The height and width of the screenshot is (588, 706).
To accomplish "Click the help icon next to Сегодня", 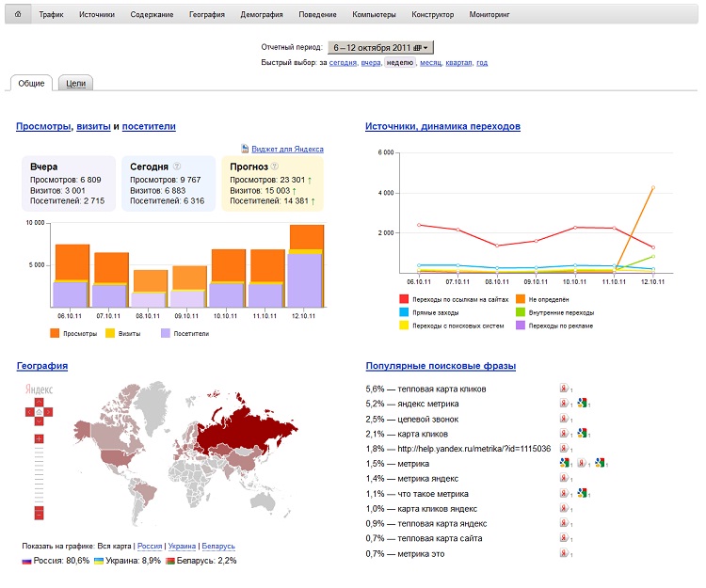I will tap(177, 167).
